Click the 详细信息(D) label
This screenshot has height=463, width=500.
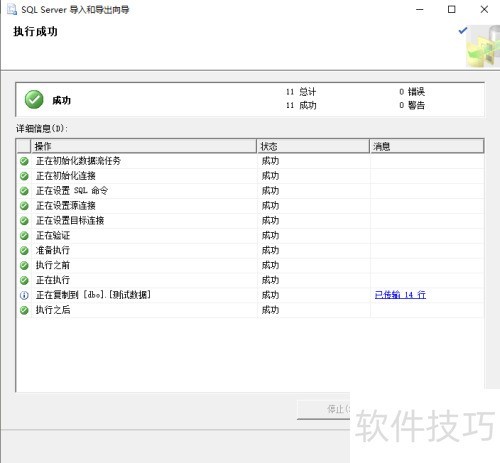[x=42, y=128]
